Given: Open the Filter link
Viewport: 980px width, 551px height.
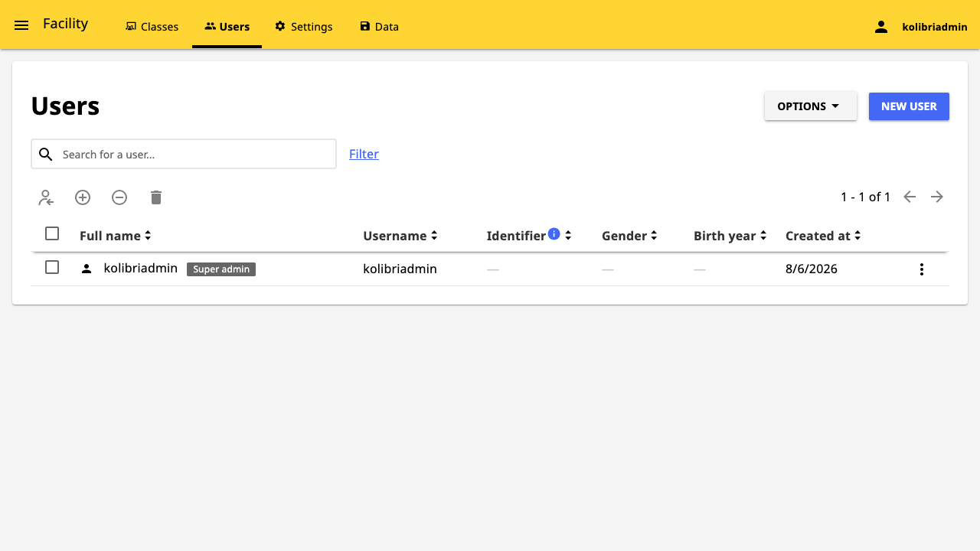Looking at the screenshot, I should click(x=364, y=154).
